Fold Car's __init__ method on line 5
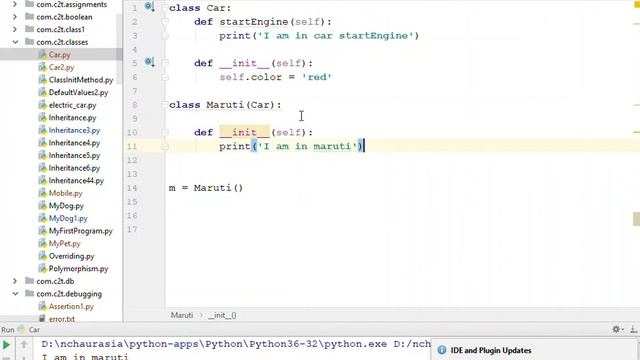 point(165,63)
